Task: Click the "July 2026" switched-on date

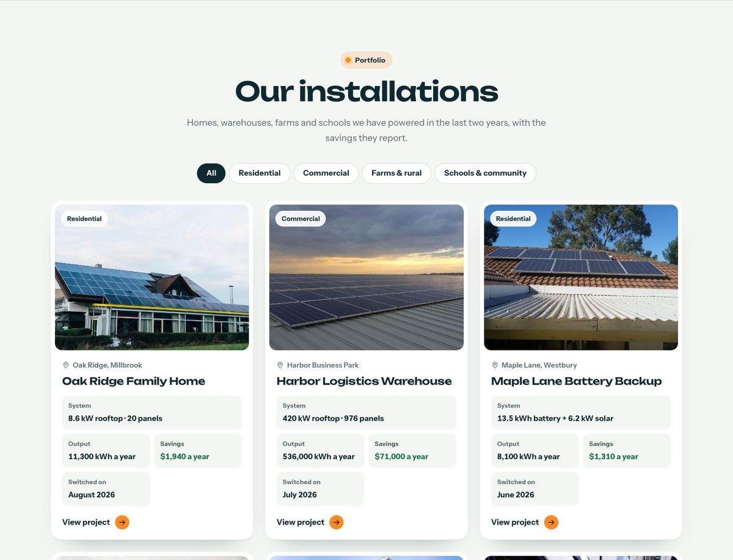Action: click(300, 495)
